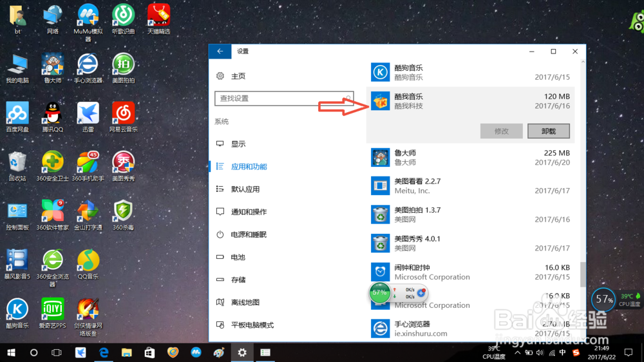644x362 pixels.
Task: Open Cortana search circle on taskbar
Action: (x=33, y=352)
